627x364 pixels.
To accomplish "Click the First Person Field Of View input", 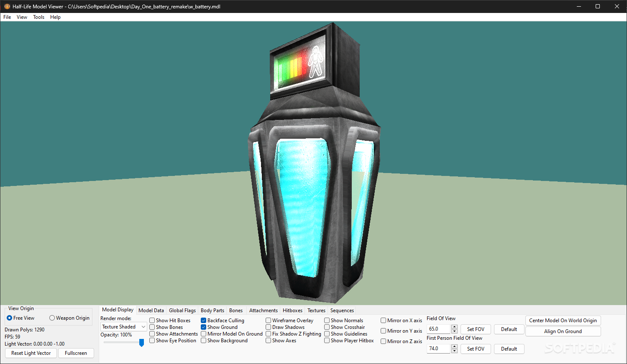I will (x=439, y=349).
